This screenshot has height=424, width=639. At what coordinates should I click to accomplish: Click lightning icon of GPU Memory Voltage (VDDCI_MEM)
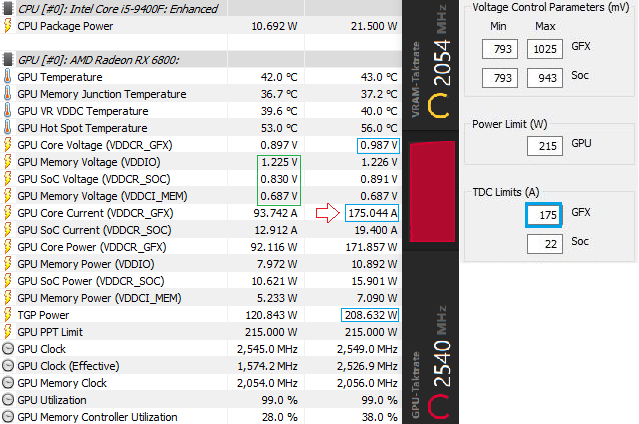(x=8, y=196)
